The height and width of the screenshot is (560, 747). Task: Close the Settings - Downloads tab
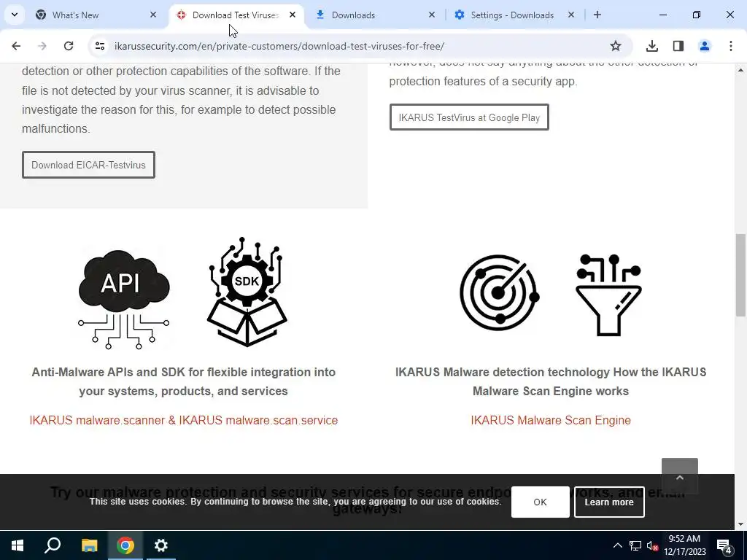(571, 15)
